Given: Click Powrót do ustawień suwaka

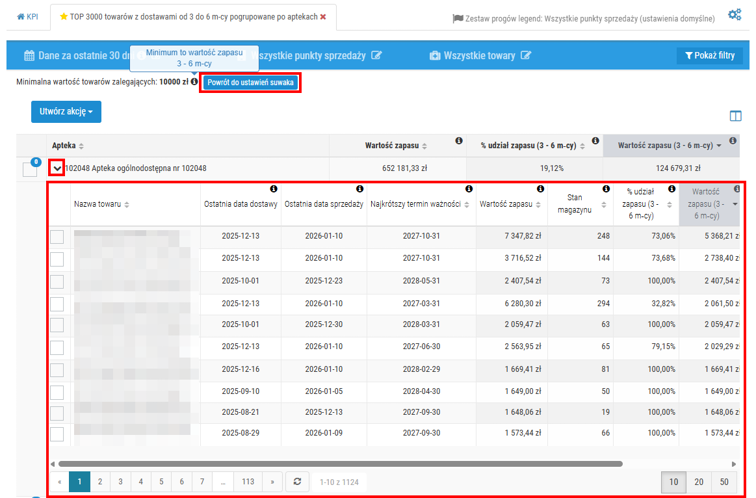Looking at the screenshot, I should (250, 82).
